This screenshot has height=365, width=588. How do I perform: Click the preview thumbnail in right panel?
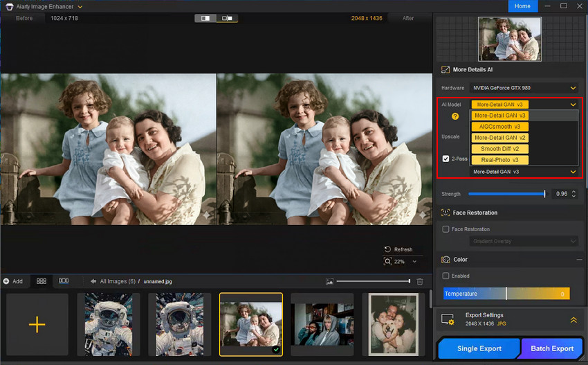point(510,39)
